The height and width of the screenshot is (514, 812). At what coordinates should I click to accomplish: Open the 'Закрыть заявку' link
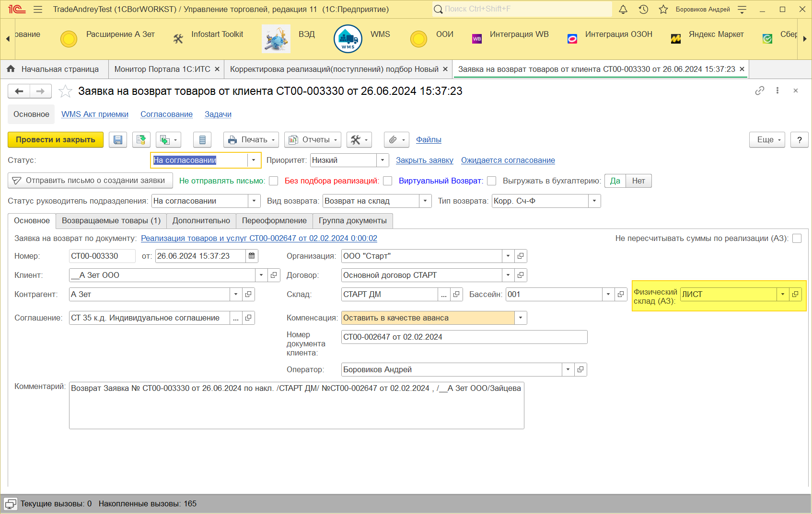[424, 160]
